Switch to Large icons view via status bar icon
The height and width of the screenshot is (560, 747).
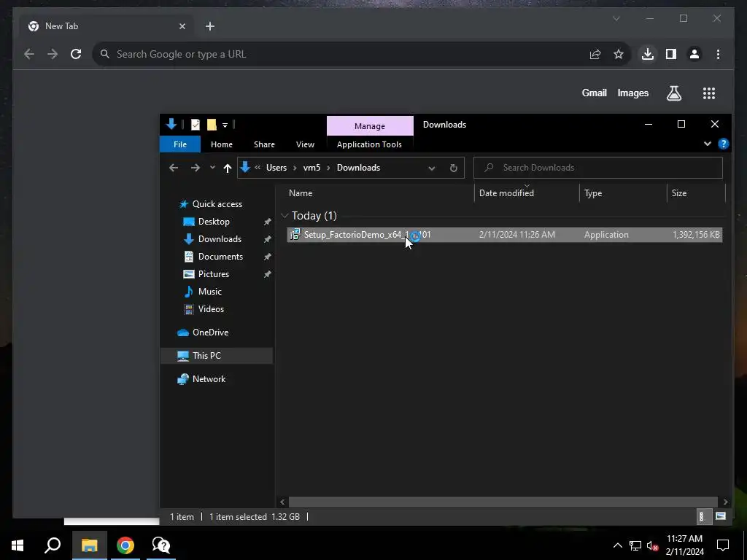(x=720, y=516)
